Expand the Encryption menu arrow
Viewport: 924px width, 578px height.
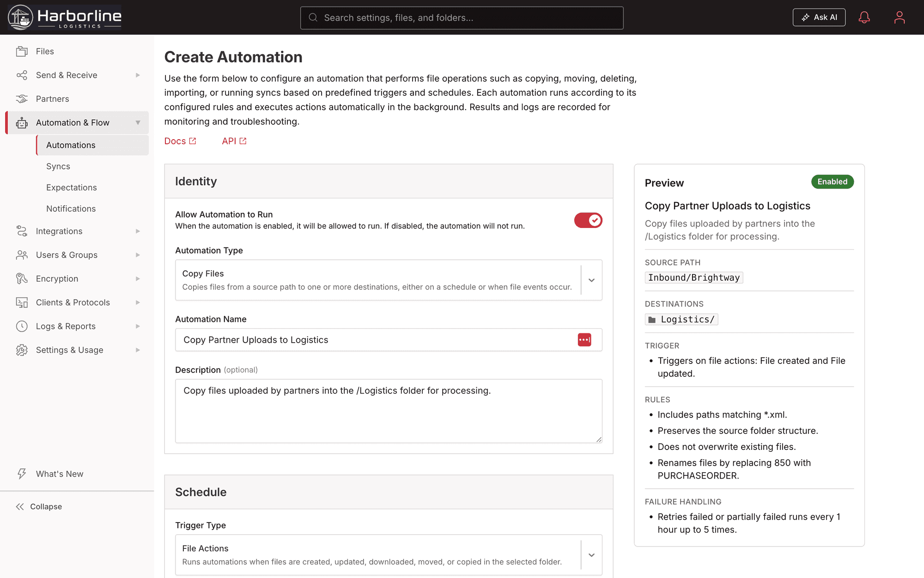(x=138, y=278)
